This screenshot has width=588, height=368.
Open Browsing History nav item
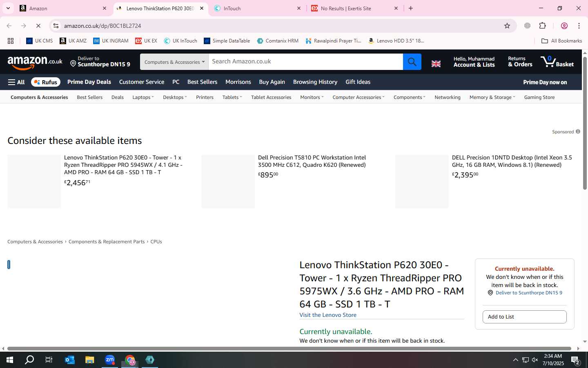[315, 82]
